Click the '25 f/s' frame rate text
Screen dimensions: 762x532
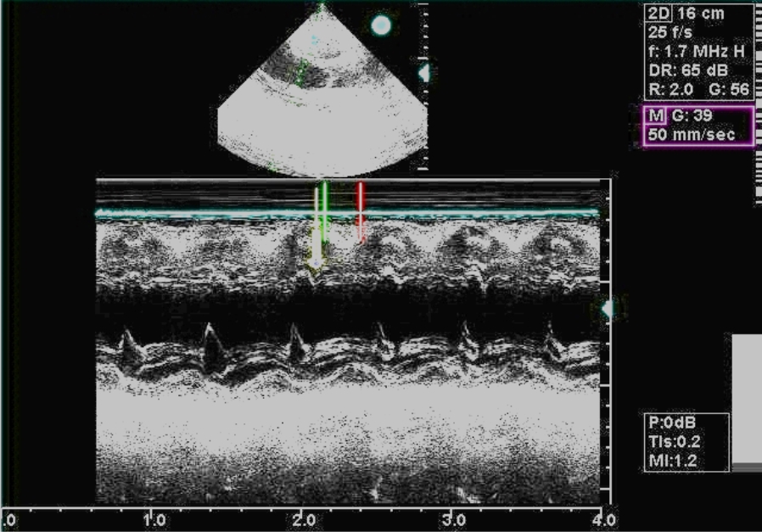tap(670, 32)
